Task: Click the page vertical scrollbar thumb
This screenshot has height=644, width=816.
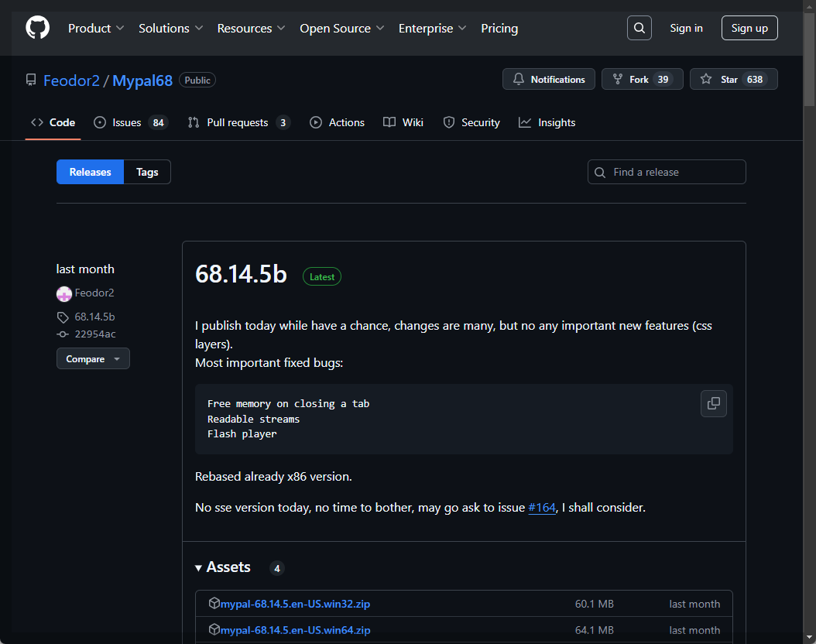Action: (x=809, y=58)
